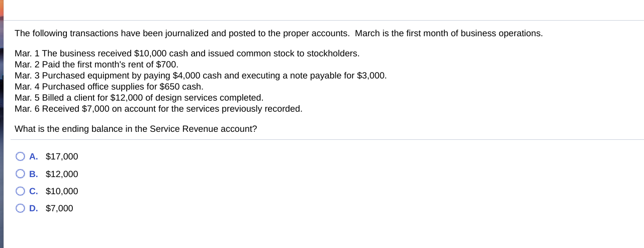Screen dimensions: 644x248
Task: Click the $17,000 answer text
Action: tap(62, 156)
